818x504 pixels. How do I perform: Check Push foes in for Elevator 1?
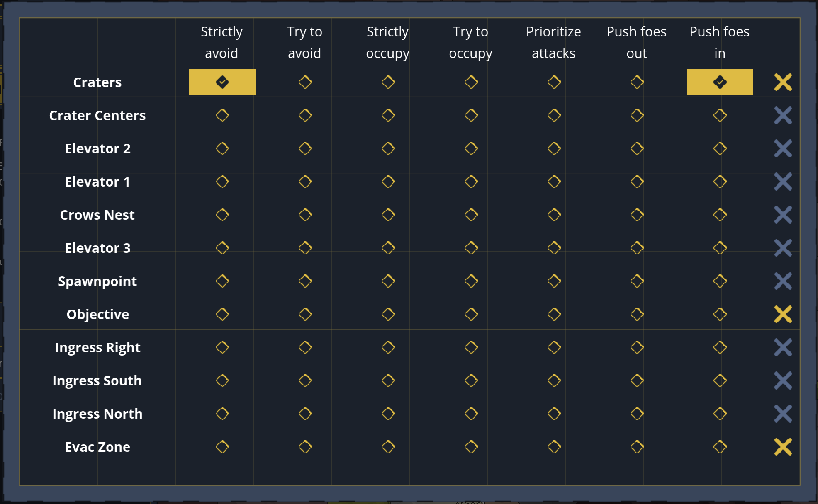(x=720, y=182)
